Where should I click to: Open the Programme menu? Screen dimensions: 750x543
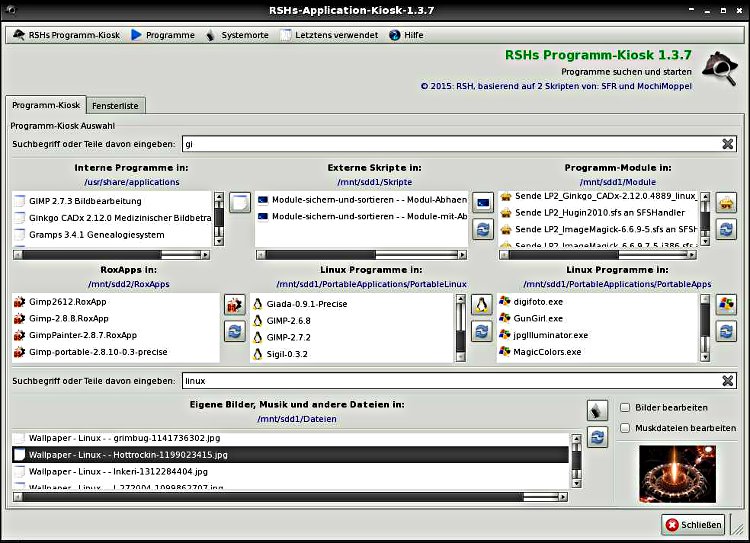click(x=163, y=35)
